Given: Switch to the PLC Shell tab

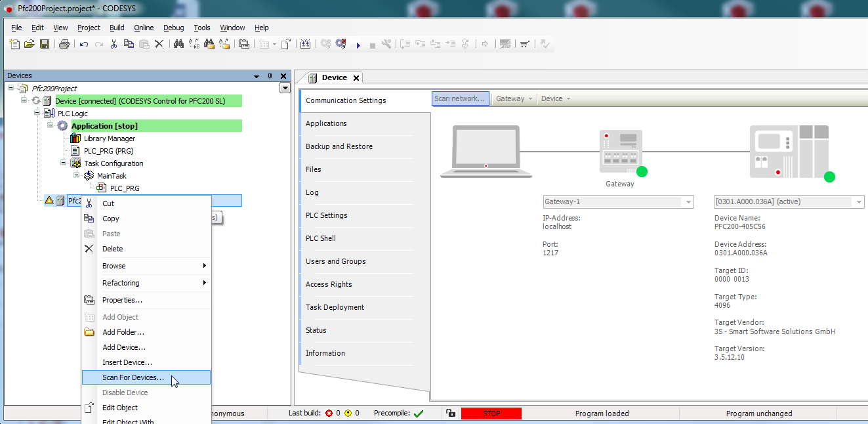Looking at the screenshot, I should (x=320, y=238).
